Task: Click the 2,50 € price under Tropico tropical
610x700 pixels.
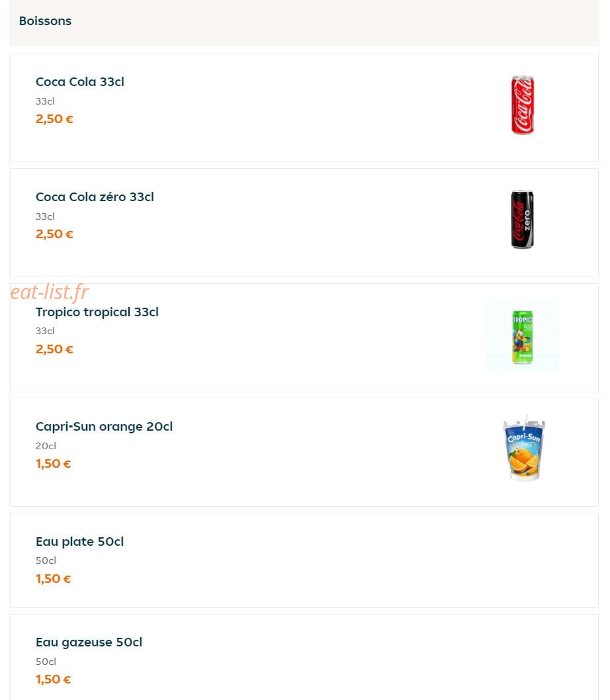Action: [54, 349]
